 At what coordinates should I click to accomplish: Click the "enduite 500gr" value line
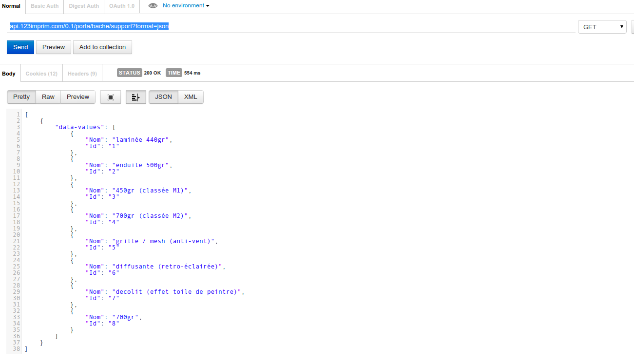pyautogui.click(x=129, y=165)
